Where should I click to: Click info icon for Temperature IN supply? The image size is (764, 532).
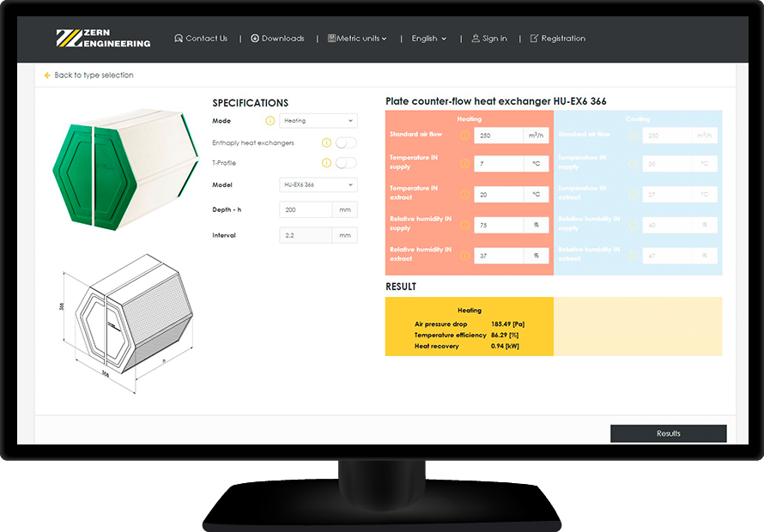click(464, 164)
